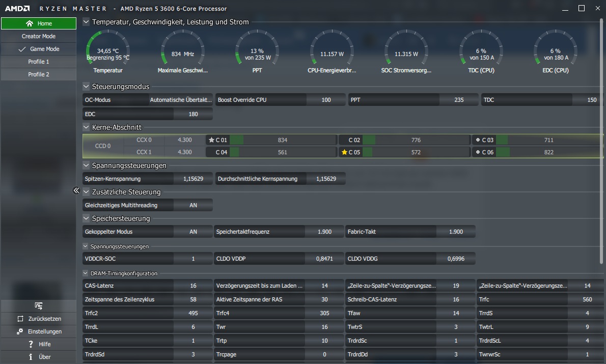Screen dimensions: 606x364
Task: Collapse the memory Spannungssteuerungen subsection
Action: click(x=86, y=246)
